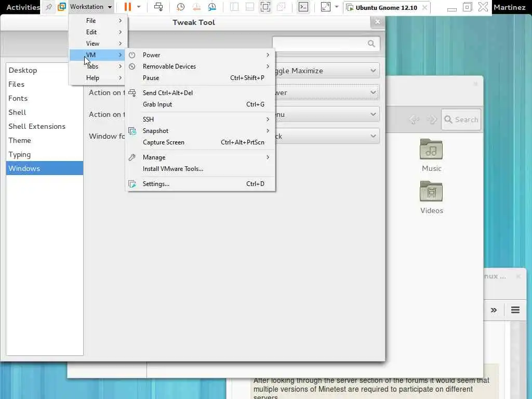Screen dimensions: 532x399
Task: Open the Tabs submenu
Action: click(x=97, y=66)
